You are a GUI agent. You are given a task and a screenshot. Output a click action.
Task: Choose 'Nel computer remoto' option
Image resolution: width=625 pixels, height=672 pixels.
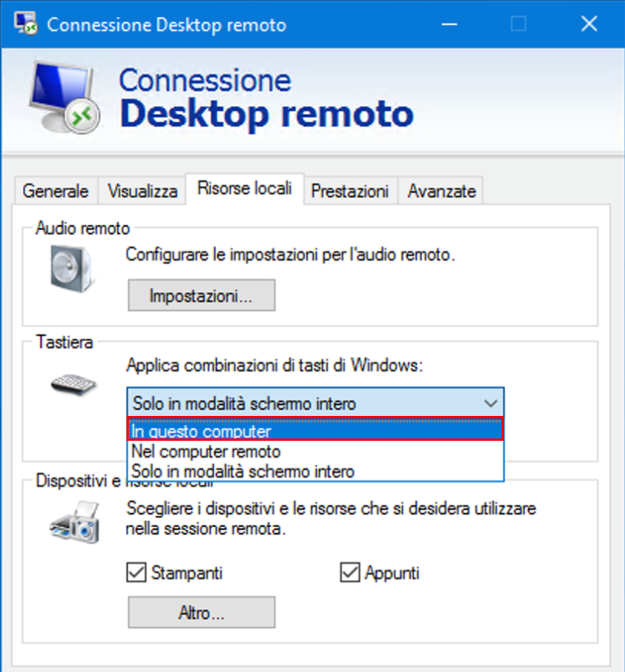coord(316,452)
